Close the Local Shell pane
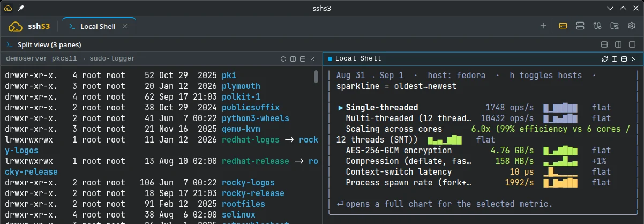 coord(634,58)
